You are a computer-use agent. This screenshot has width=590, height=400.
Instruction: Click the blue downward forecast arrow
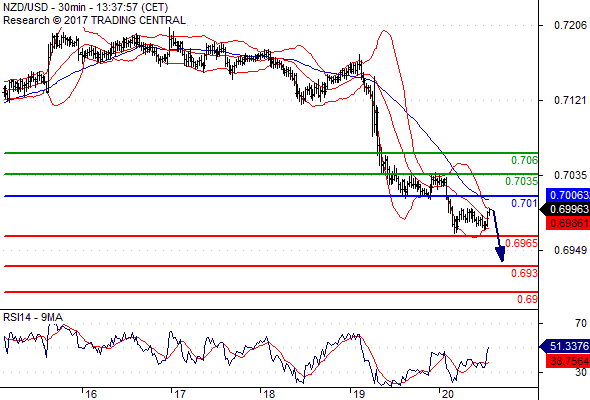(498, 236)
